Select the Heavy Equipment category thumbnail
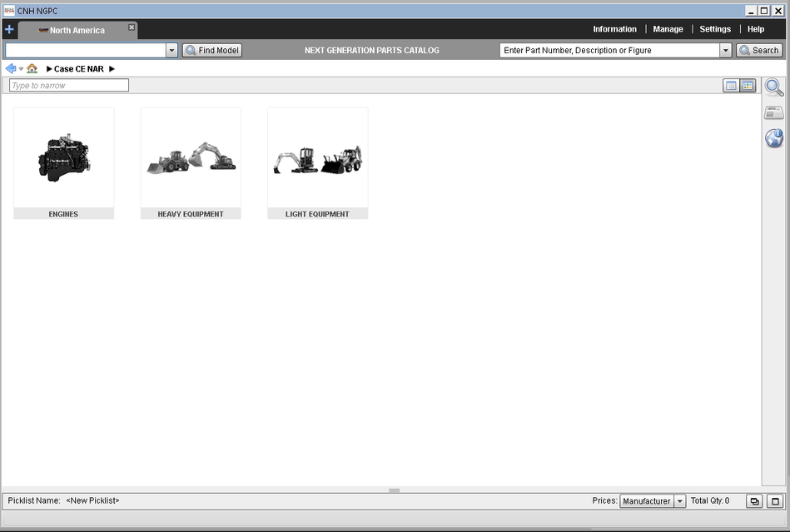 click(x=191, y=163)
